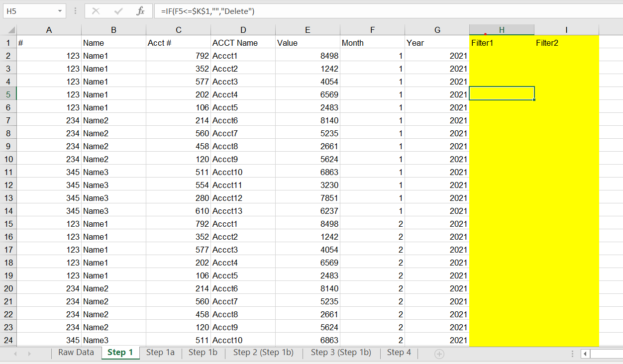The image size is (623, 364).
Task: Select the column A header
Action: click(x=49, y=30)
